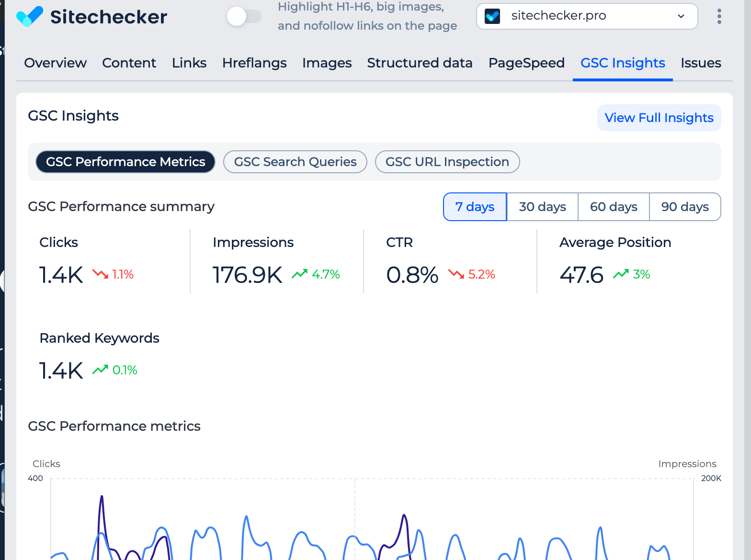The width and height of the screenshot is (751, 560).
Task: Click the red downtrend arrow beside CTR
Action: point(456,274)
